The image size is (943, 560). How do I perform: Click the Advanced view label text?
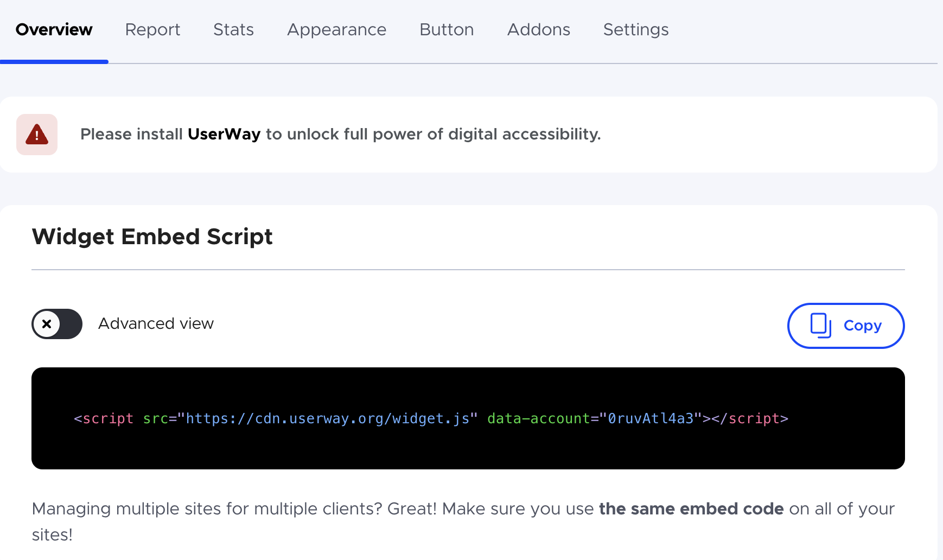pyautogui.click(x=155, y=323)
